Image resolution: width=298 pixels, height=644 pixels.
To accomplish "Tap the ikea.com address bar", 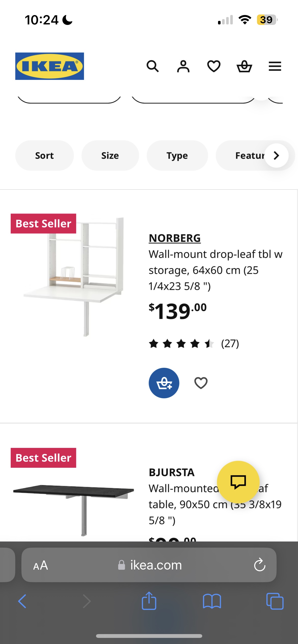I will (156, 565).
